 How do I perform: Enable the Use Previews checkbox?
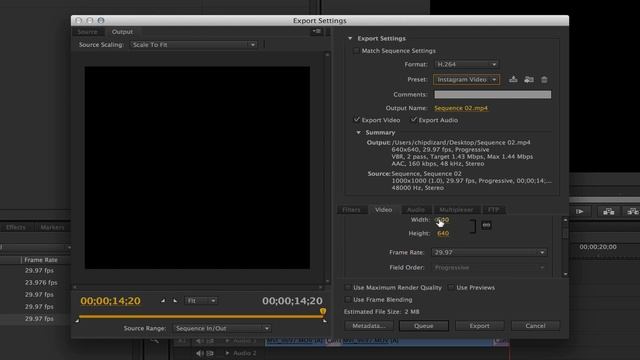(x=451, y=287)
